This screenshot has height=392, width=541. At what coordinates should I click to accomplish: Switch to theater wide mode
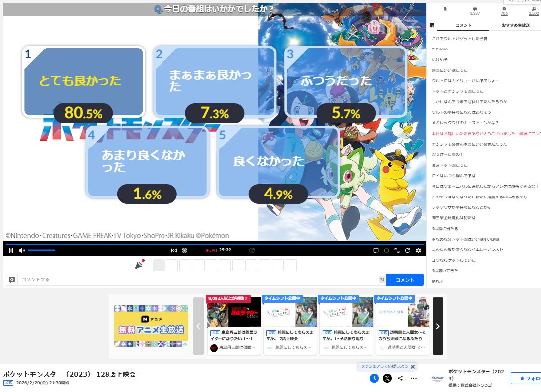pos(386,250)
